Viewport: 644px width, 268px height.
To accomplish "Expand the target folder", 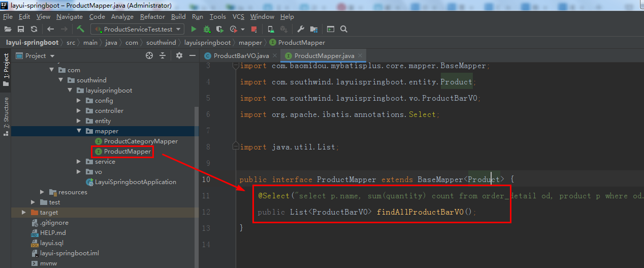I will (24, 213).
